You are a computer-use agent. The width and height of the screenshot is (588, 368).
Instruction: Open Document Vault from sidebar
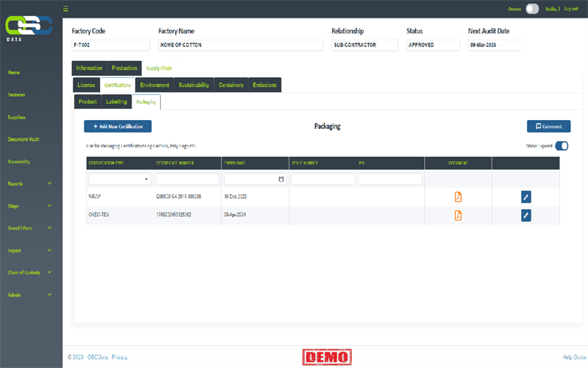[24, 139]
